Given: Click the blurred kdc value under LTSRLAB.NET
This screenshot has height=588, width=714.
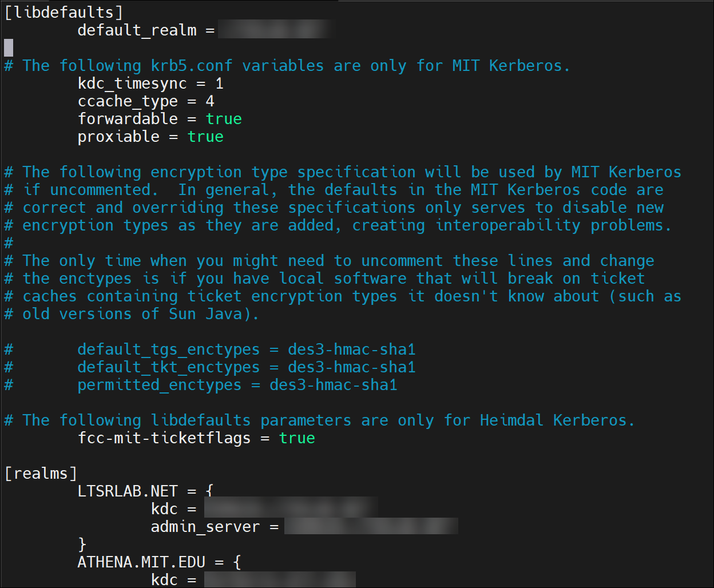Looking at the screenshot, I should point(291,509).
